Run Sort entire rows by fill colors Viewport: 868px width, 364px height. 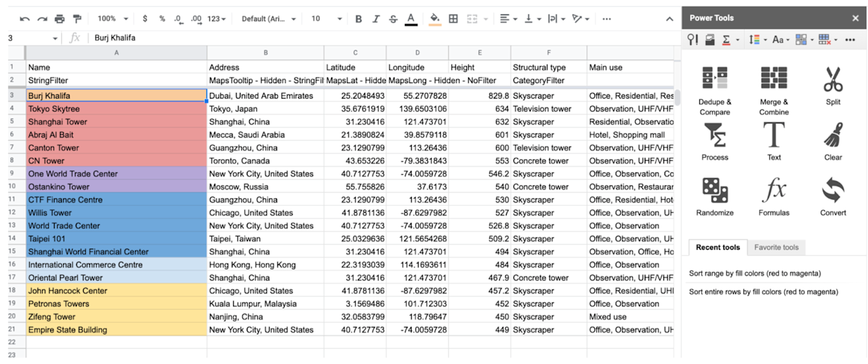[x=763, y=291]
